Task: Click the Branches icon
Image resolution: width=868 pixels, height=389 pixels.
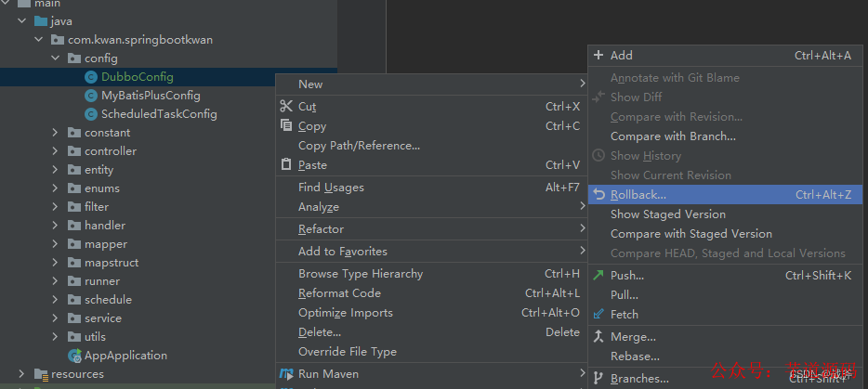Action: pyautogui.click(x=598, y=379)
